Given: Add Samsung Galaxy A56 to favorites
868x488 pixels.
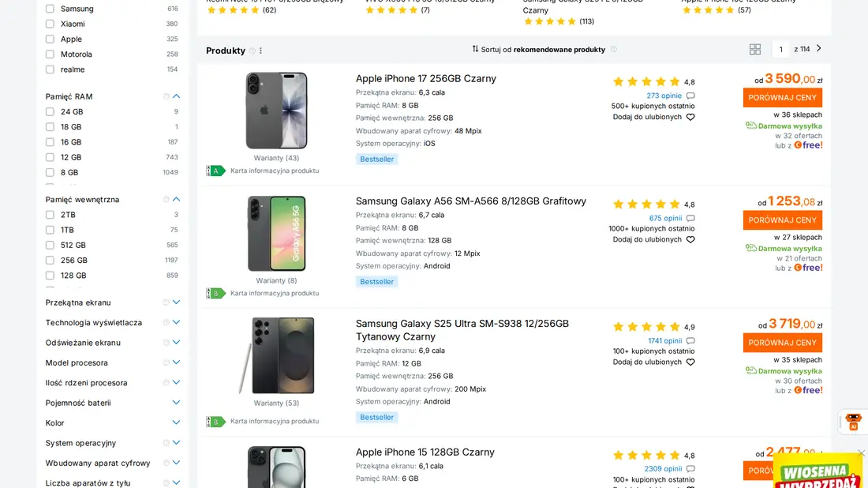Looking at the screenshot, I should [690, 239].
